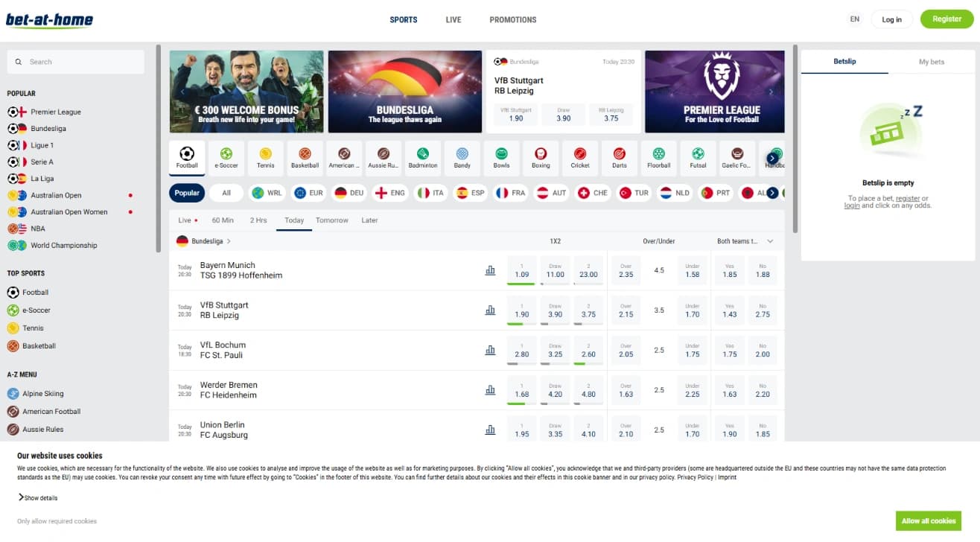Open statistics for Bayern Munich vs Hoffenheim
Image resolution: width=980 pixels, height=542 pixels.
(x=490, y=270)
